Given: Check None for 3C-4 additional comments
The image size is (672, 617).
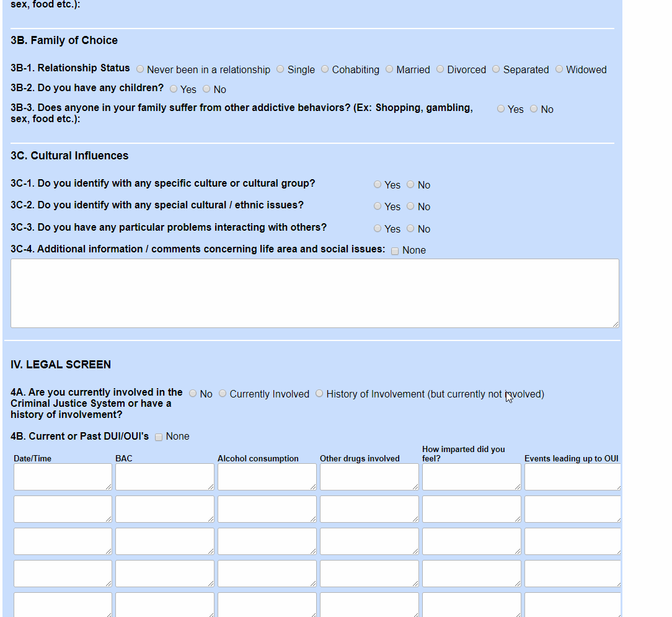Looking at the screenshot, I should pos(395,251).
